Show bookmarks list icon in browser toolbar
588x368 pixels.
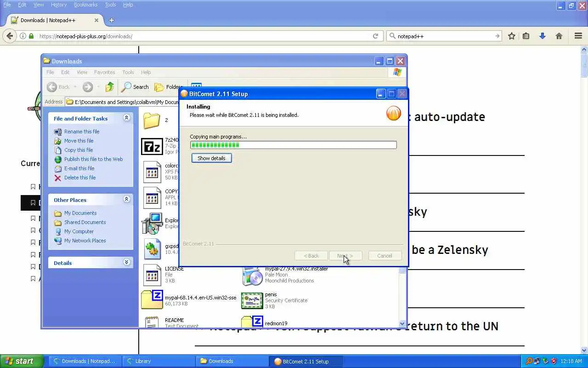[526, 36]
